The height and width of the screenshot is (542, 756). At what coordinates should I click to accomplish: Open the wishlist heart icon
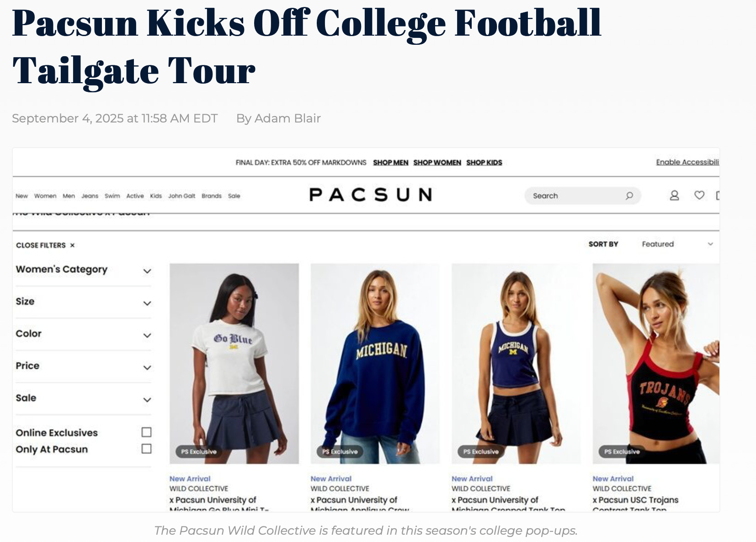[699, 195]
